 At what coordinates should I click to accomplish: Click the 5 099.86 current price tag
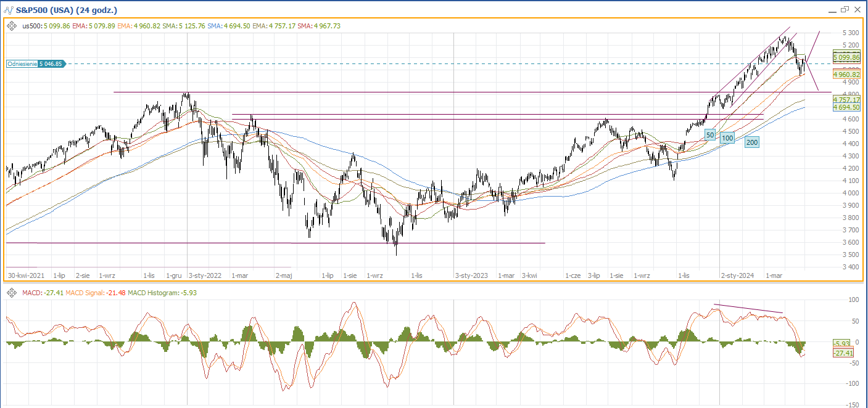coord(846,57)
